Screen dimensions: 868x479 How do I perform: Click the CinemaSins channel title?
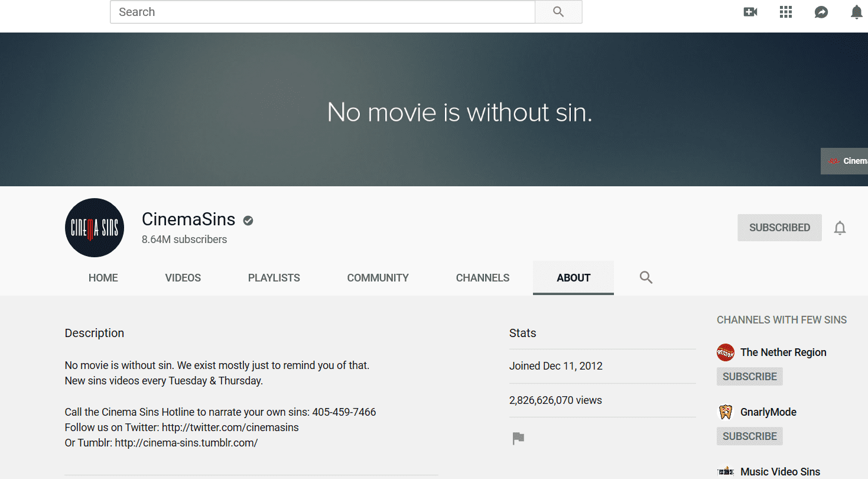188,219
